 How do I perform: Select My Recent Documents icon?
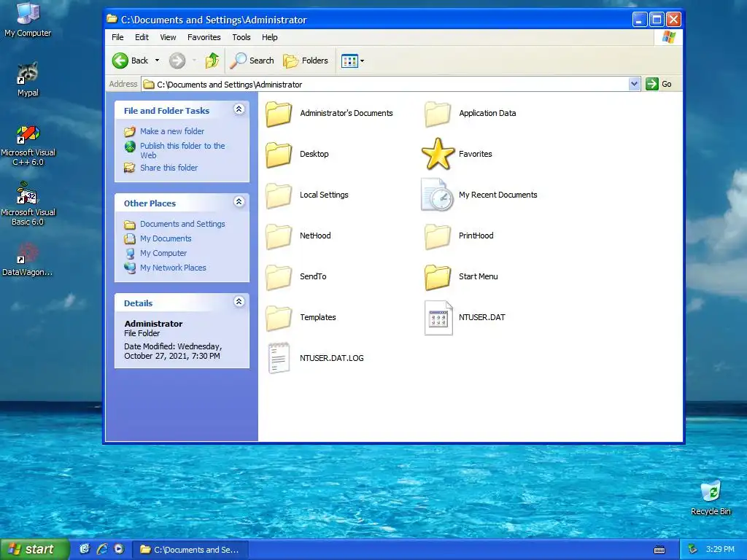tap(438, 195)
